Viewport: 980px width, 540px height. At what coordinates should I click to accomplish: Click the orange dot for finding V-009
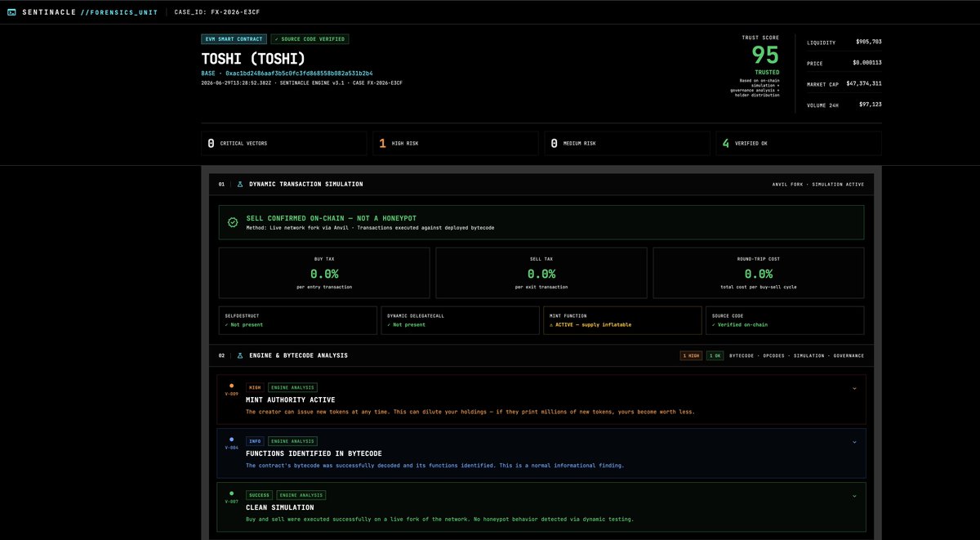232,386
